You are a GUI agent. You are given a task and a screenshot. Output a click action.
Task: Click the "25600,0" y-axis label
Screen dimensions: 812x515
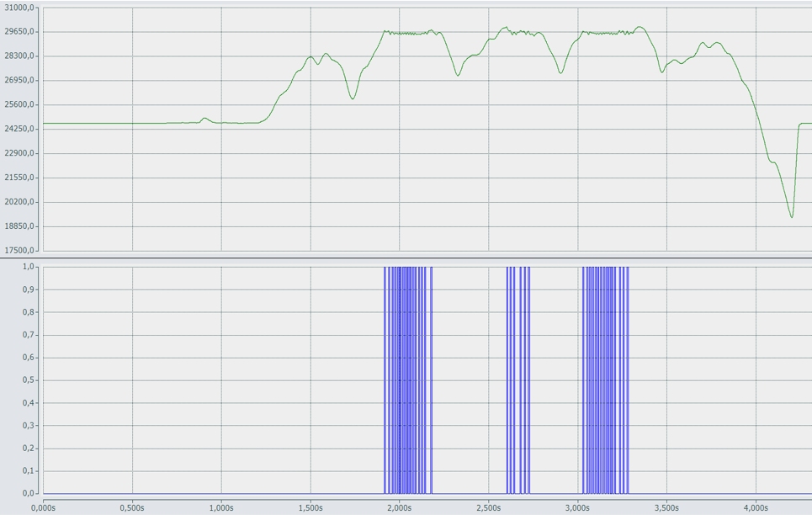click(19, 104)
